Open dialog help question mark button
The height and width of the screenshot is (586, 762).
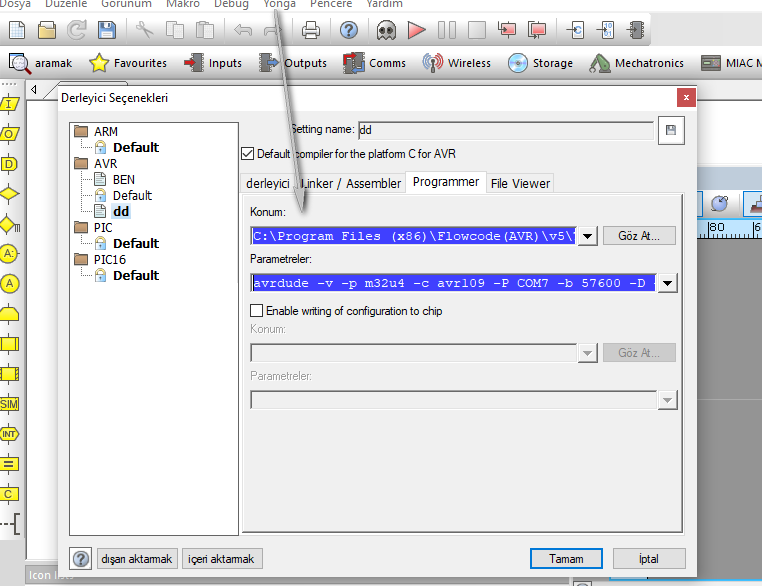(x=81, y=559)
